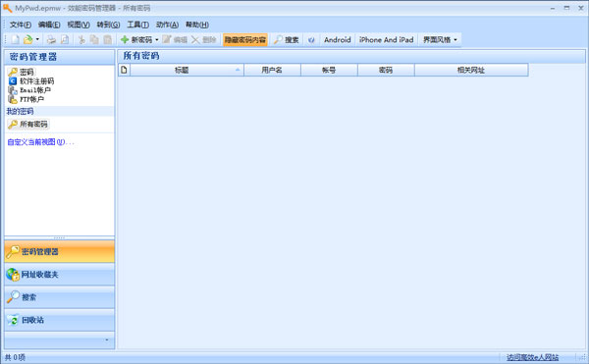589x364 pixels.
Task: Switch to the 网址收藏夹 panel
Action: coord(60,275)
